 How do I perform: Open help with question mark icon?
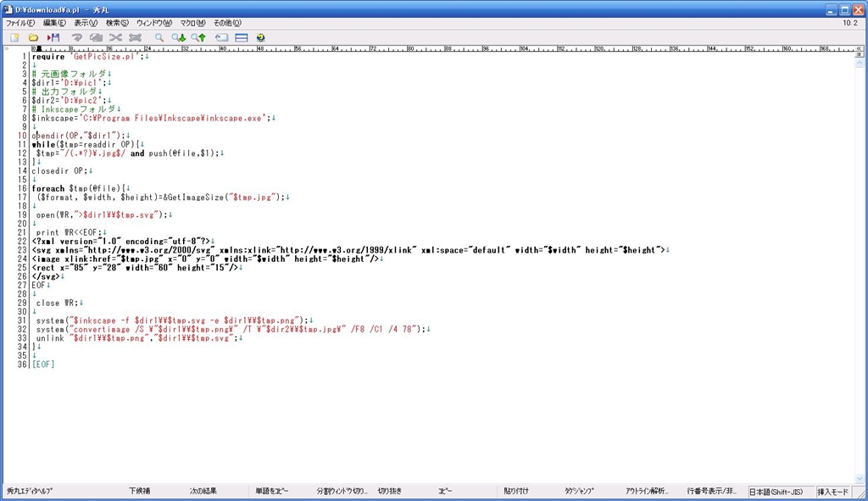261,37
